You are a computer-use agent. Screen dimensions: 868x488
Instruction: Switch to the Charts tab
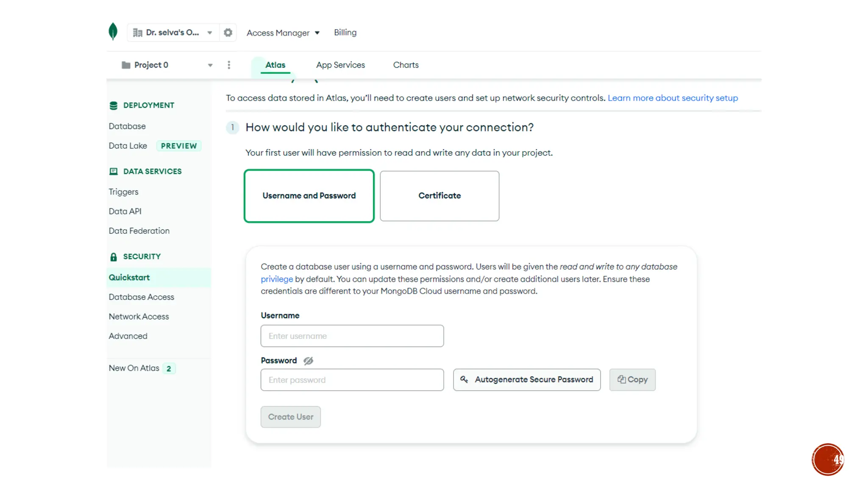pos(406,65)
